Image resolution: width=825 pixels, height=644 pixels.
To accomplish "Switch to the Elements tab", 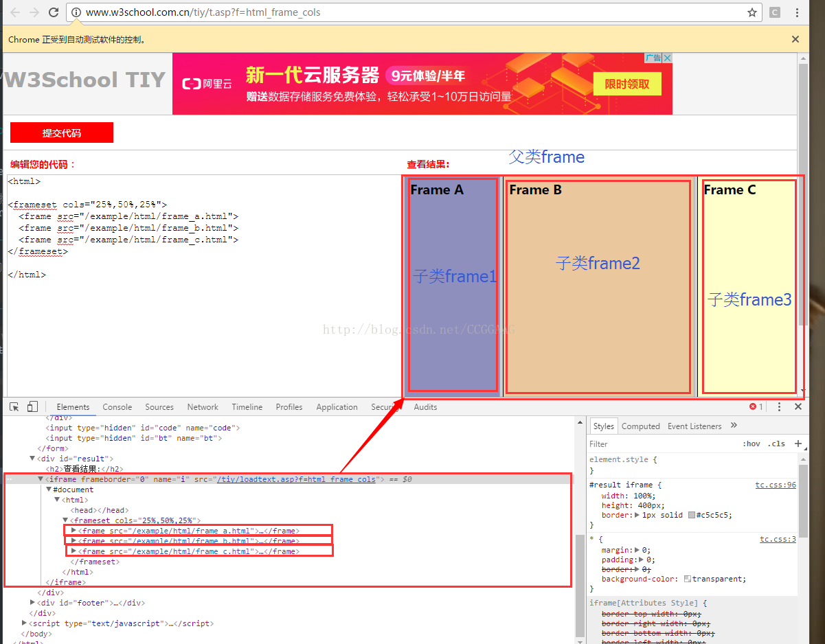I will 73,407.
